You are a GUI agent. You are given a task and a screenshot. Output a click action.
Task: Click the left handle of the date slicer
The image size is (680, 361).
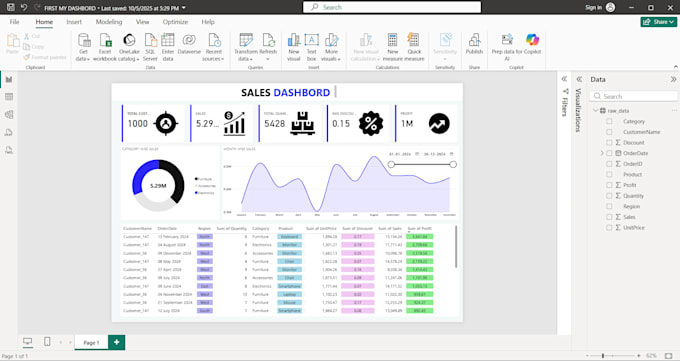(x=391, y=164)
